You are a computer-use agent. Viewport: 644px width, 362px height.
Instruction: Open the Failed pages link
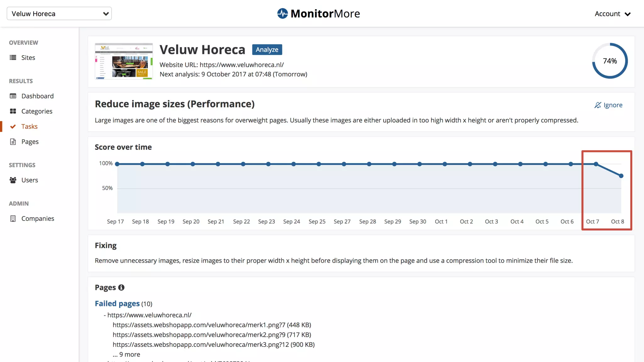pos(117,304)
